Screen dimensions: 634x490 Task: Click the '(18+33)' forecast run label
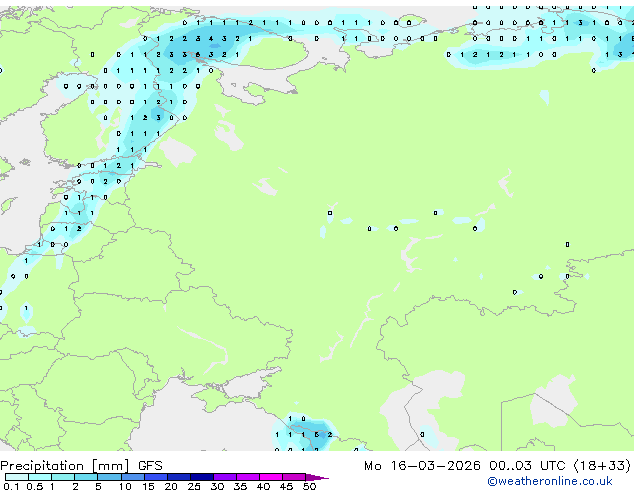602,466
